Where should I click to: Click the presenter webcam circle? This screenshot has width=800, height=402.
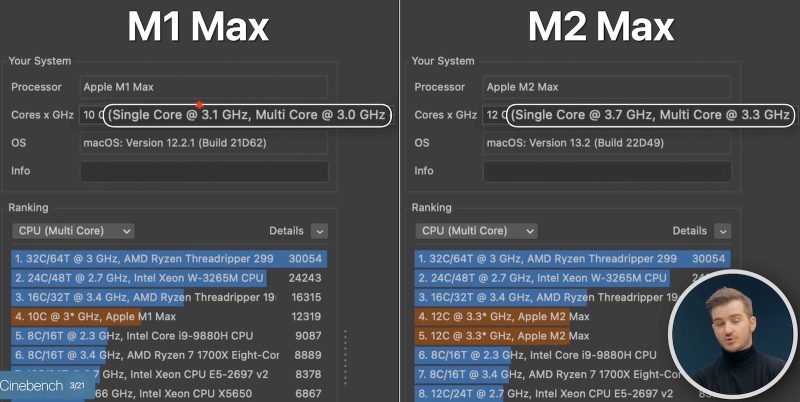pos(733,334)
